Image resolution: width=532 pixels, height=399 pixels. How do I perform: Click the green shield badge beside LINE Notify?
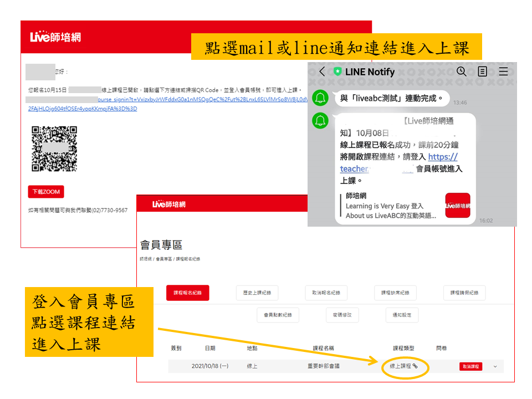(x=337, y=71)
